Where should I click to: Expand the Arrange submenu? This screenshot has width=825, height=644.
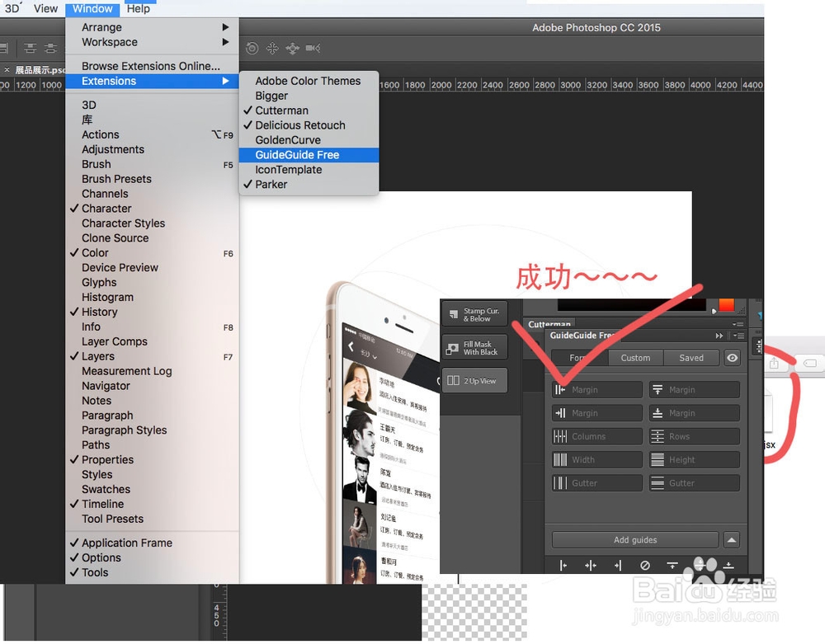(x=152, y=27)
